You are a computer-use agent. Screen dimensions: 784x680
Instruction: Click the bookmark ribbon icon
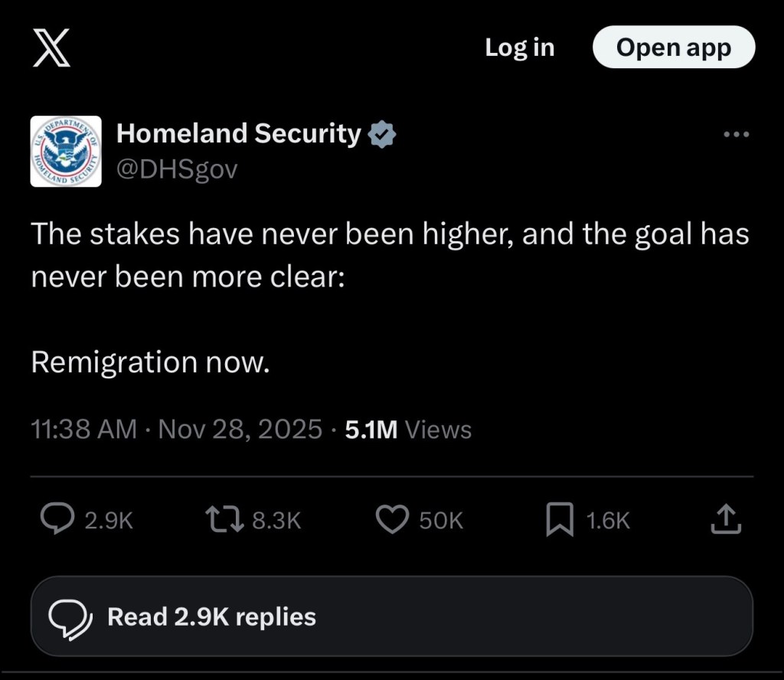coord(560,519)
